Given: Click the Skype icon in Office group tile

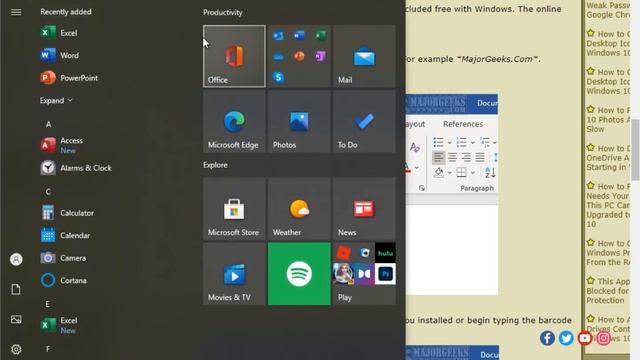Looking at the screenshot, I should tap(278, 77).
